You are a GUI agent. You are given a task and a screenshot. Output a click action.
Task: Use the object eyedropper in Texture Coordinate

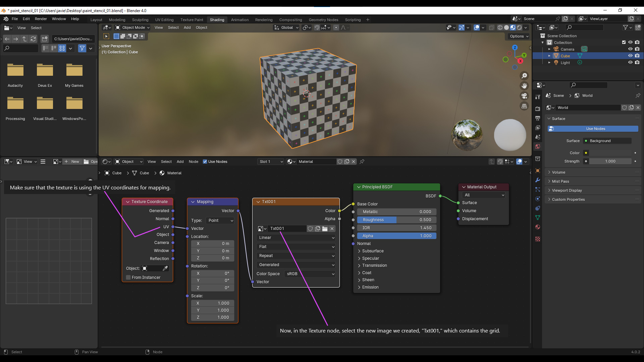165,268
